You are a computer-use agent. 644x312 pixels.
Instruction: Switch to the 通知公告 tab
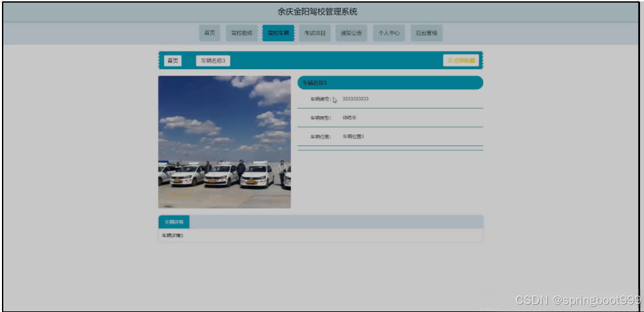pyautogui.click(x=351, y=33)
